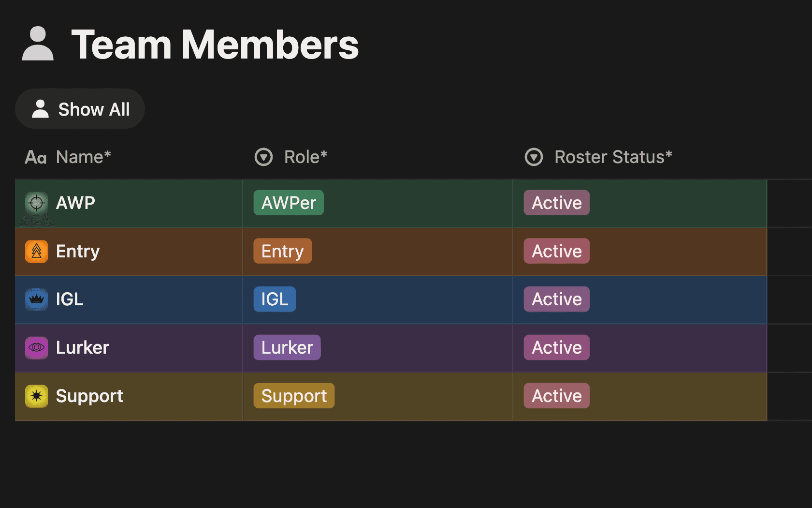Click Active status in the Lurker row
The height and width of the screenshot is (508, 812).
click(557, 347)
